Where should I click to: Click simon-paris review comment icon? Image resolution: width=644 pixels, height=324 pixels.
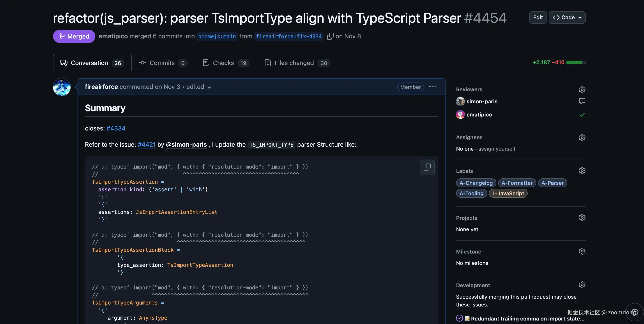[582, 101]
